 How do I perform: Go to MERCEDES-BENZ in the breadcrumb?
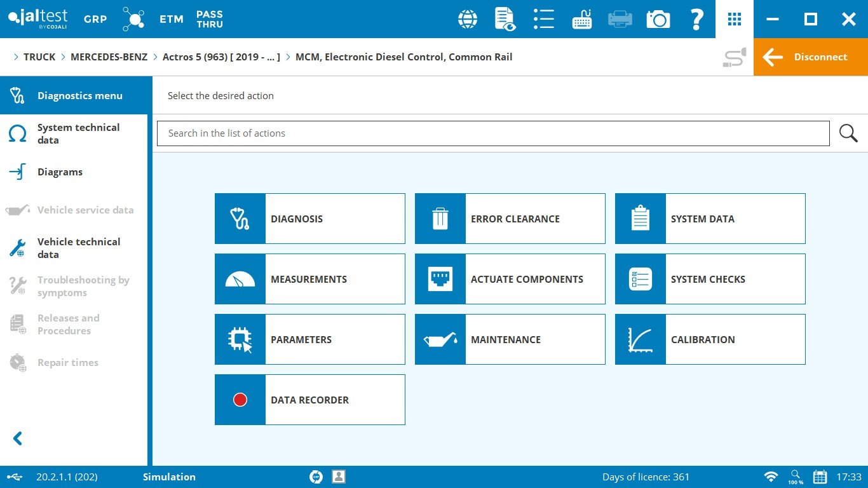109,57
